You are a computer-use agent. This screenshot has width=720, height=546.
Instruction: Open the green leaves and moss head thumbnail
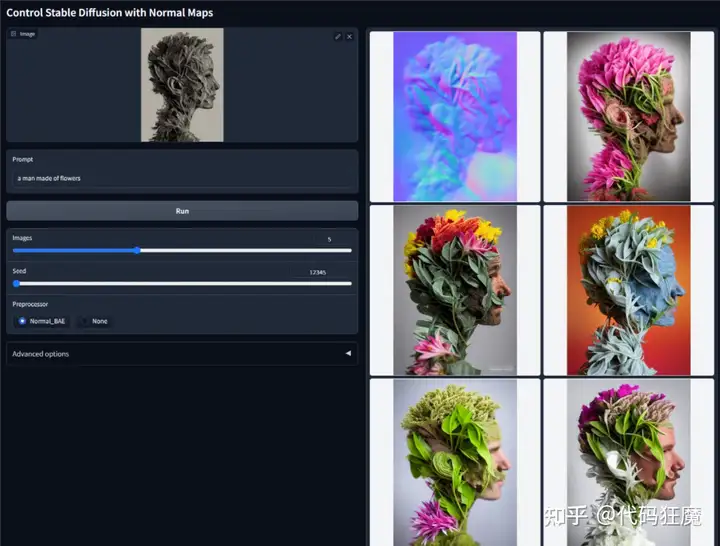point(455,462)
